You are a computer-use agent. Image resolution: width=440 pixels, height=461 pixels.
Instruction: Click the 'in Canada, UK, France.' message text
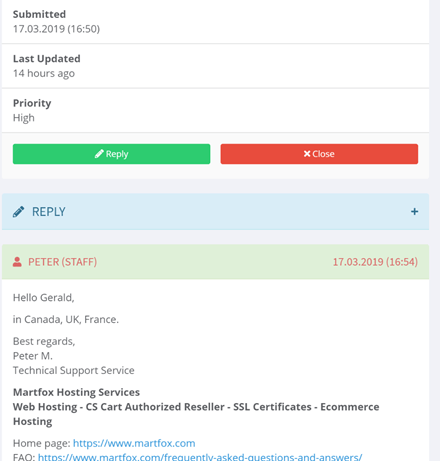pyautogui.click(x=66, y=320)
